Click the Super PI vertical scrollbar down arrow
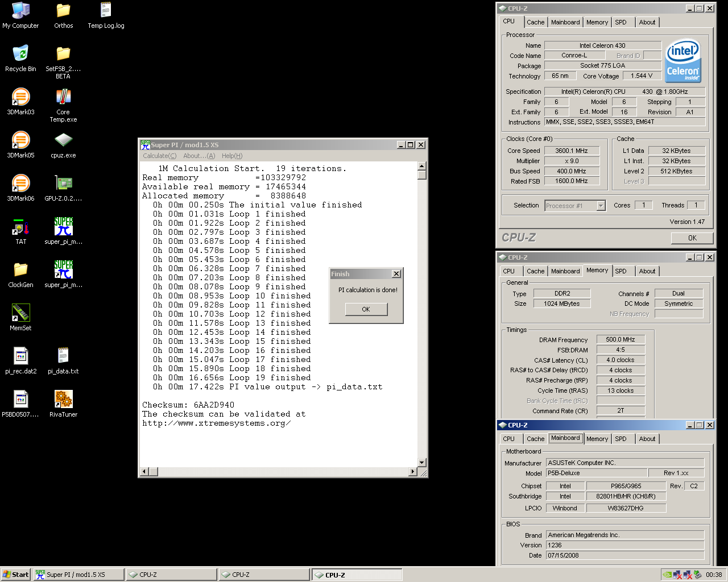728x582 pixels. click(x=422, y=463)
